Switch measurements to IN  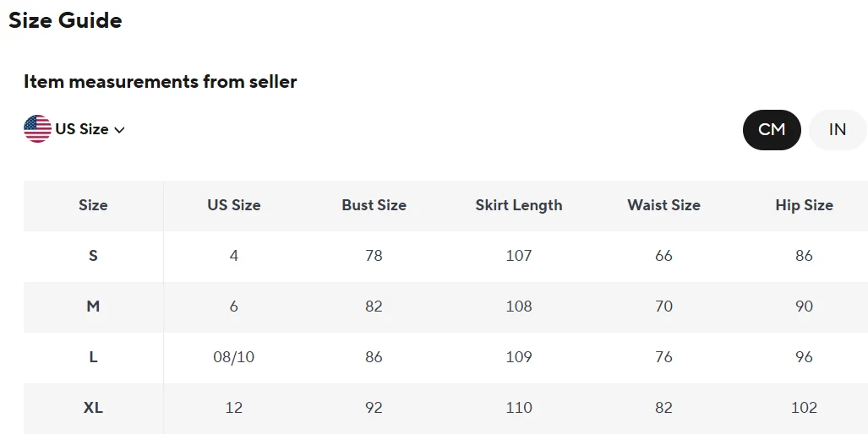point(838,130)
